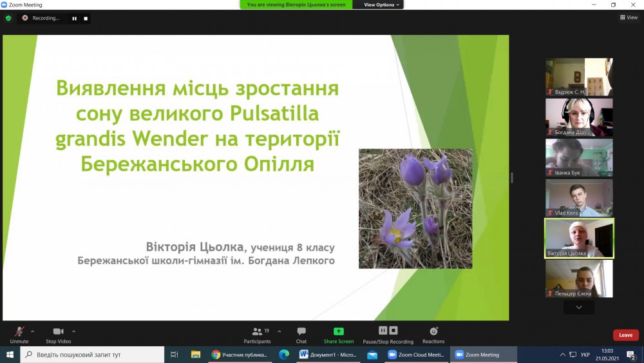Open the Chat panel

pyautogui.click(x=301, y=332)
